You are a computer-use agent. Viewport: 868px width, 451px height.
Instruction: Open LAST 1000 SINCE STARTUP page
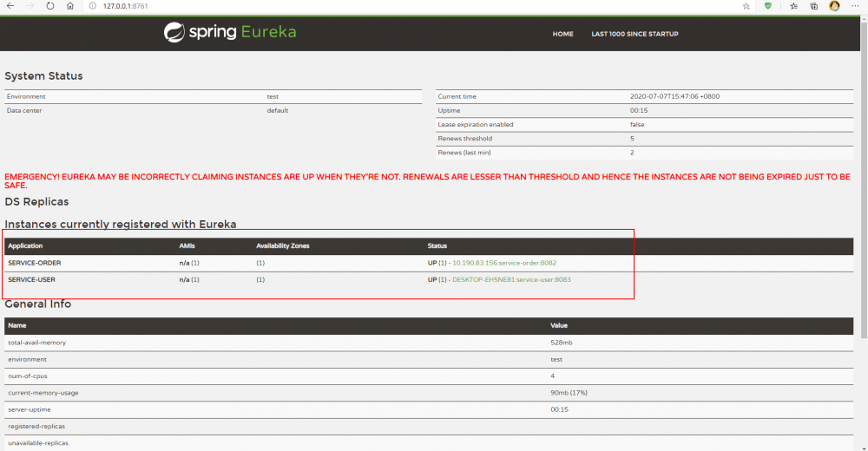(x=635, y=34)
